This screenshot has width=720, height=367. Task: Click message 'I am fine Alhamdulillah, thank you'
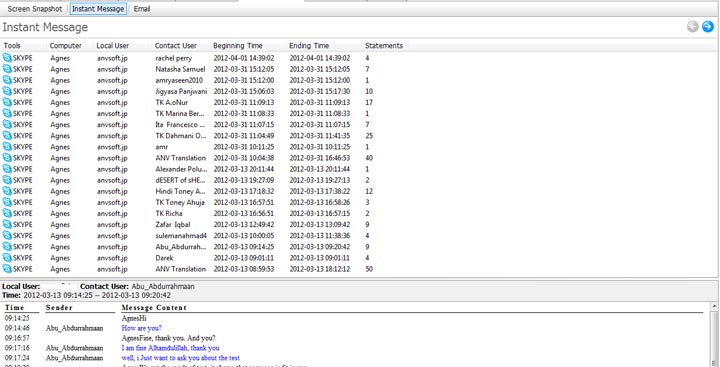tap(170, 348)
